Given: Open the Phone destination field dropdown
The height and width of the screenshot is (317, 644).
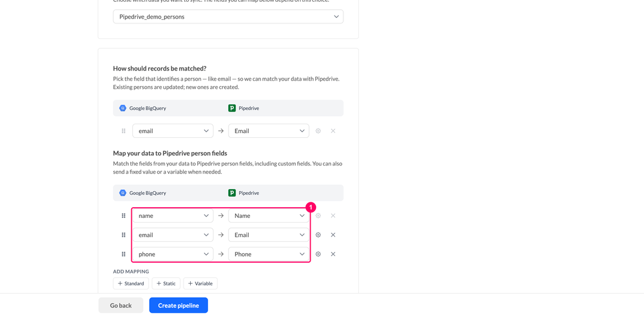Looking at the screenshot, I should click(x=268, y=254).
